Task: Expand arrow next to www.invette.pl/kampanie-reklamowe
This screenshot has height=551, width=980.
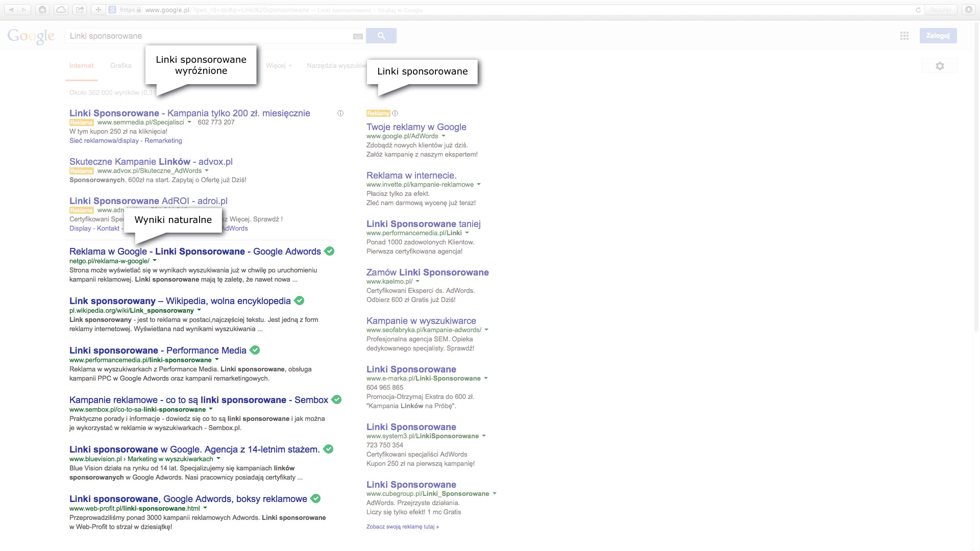Action: tap(479, 185)
